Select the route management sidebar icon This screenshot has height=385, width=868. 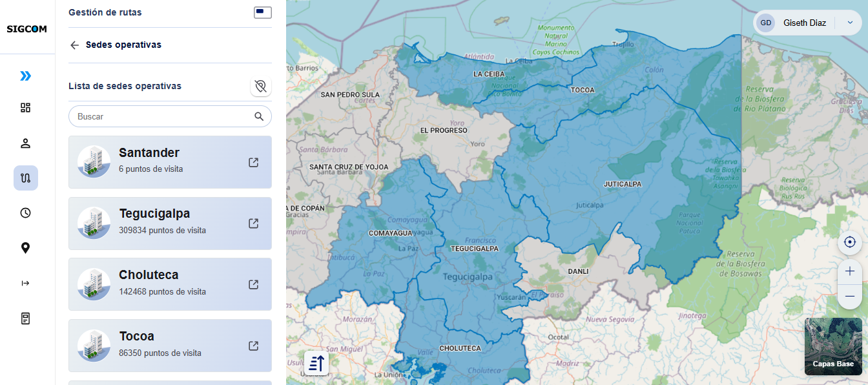(26, 178)
